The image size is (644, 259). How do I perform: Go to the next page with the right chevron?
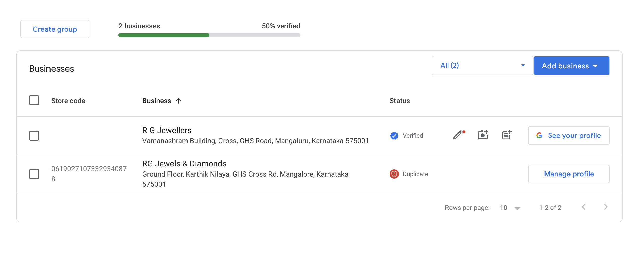606,207
